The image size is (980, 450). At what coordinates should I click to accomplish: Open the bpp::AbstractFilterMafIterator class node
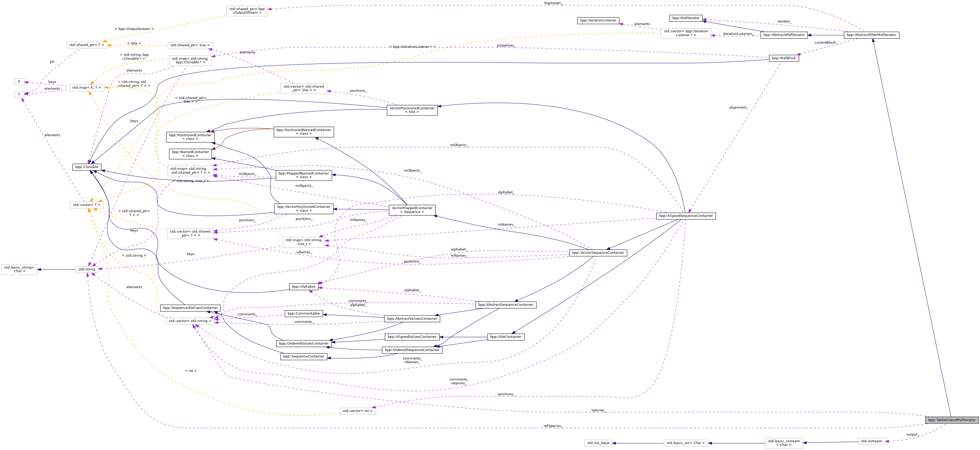coord(871,35)
